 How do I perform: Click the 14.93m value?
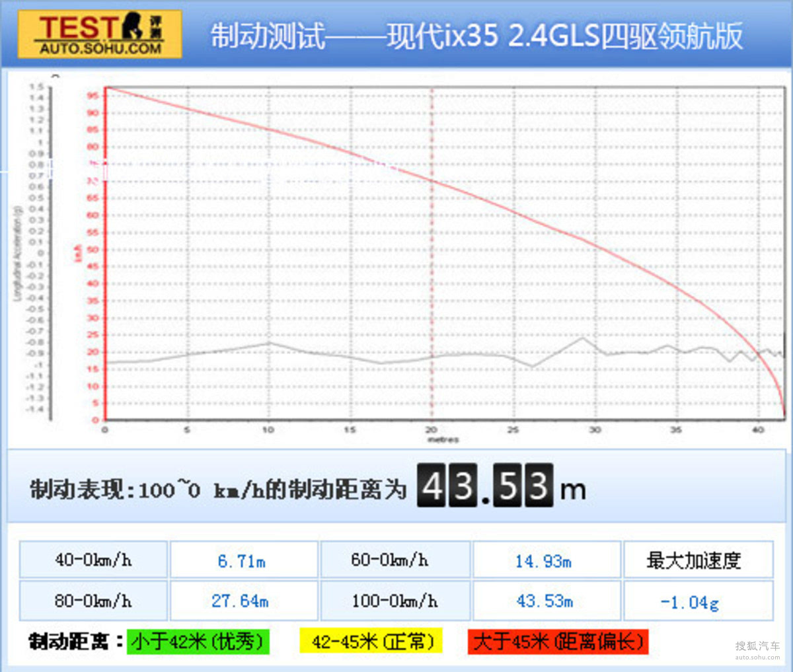pos(544,561)
